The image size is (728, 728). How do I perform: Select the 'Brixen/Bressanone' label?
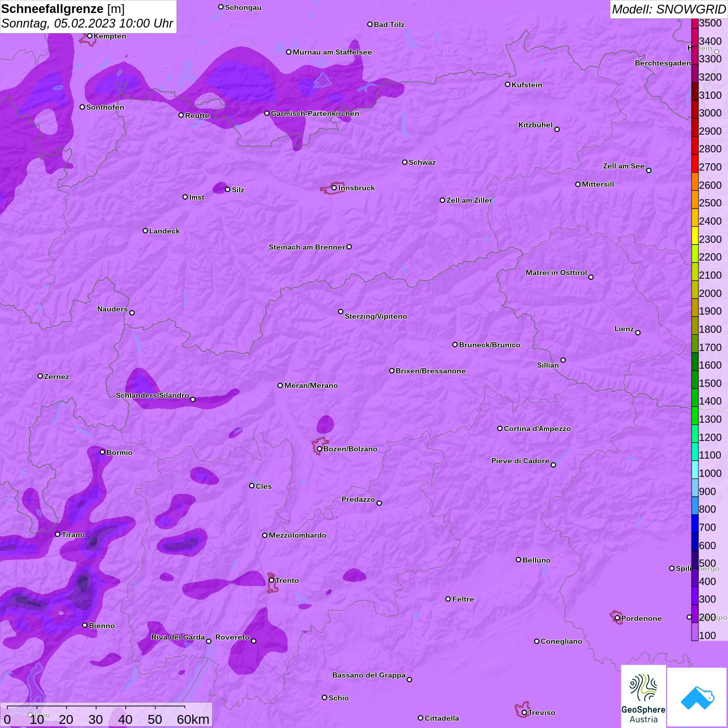point(431,371)
